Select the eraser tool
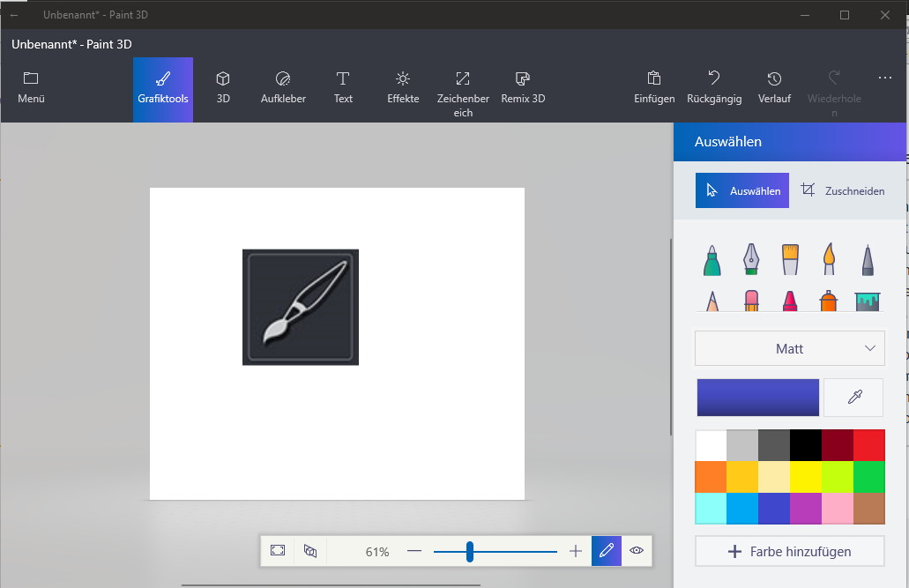The height and width of the screenshot is (588, 909). click(x=751, y=301)
